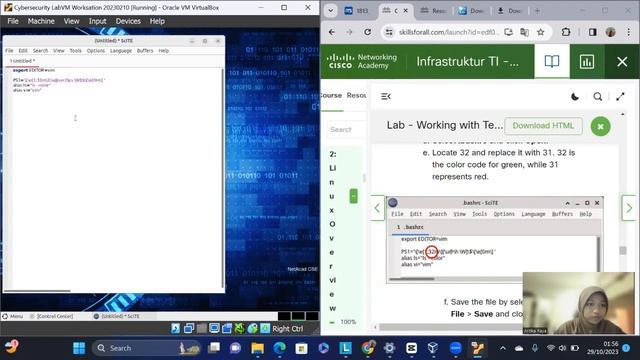
Task: Click VirtualBox shared folders status icon
Action: [202, 328]
